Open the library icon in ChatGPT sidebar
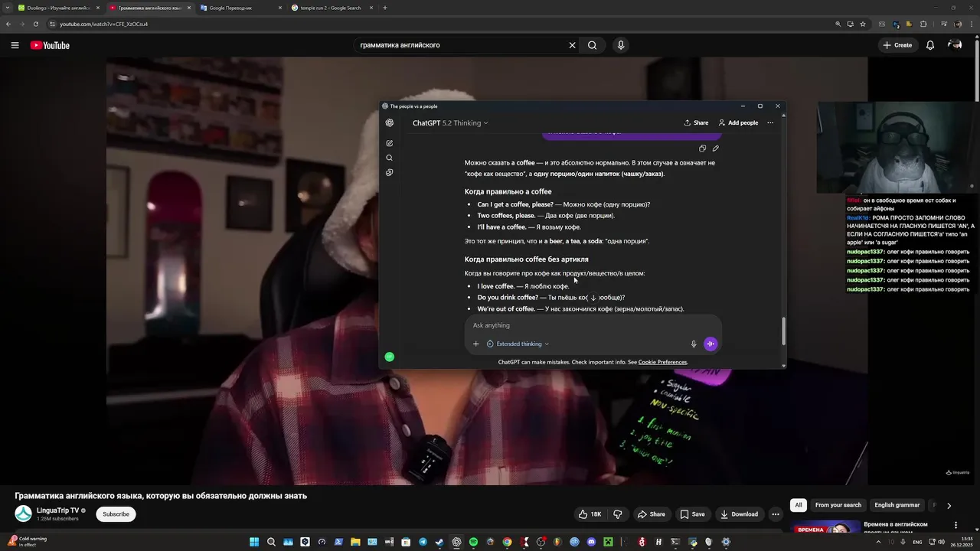Viewport: 980px width, 551px height. click(x=390, y=172)
